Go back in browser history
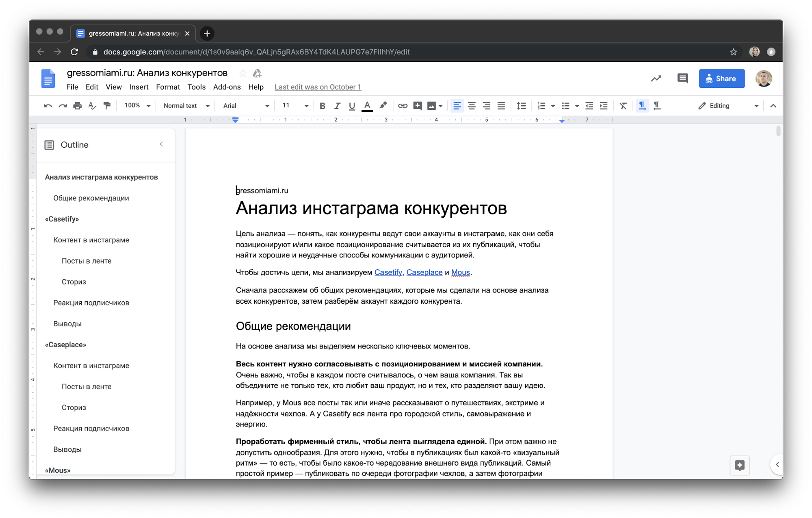 pos(41,52)
